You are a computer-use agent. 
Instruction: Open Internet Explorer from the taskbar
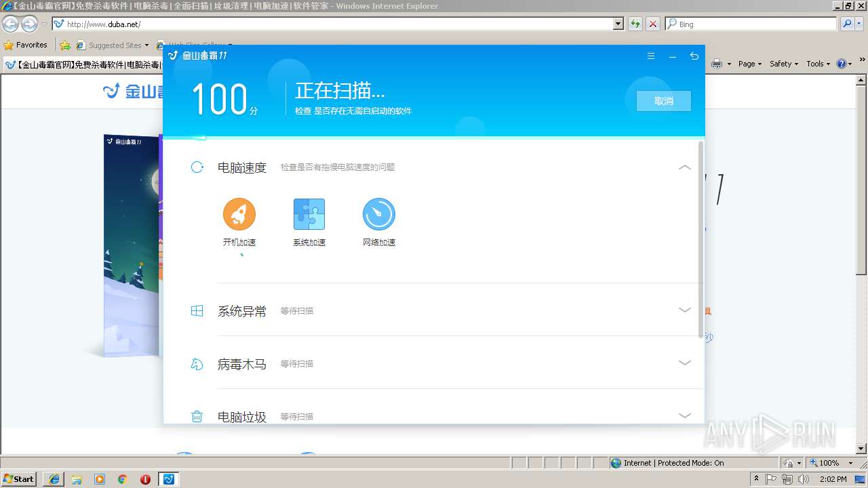[x=54, y=479]
